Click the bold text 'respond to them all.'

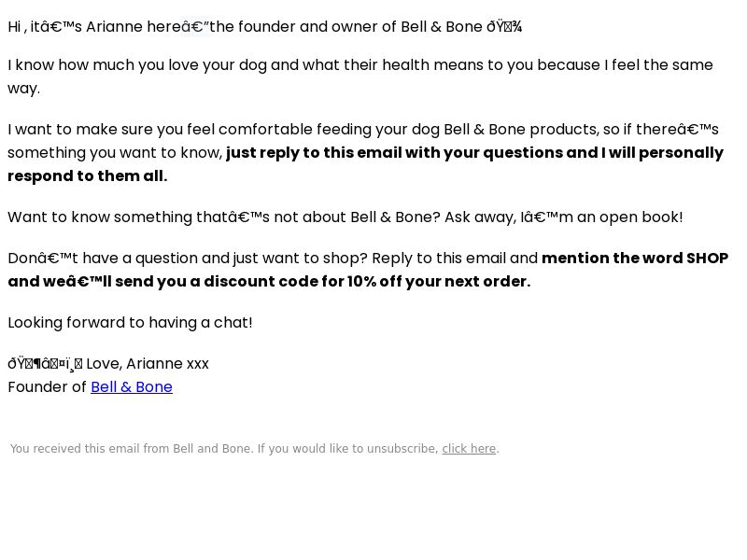88,176
